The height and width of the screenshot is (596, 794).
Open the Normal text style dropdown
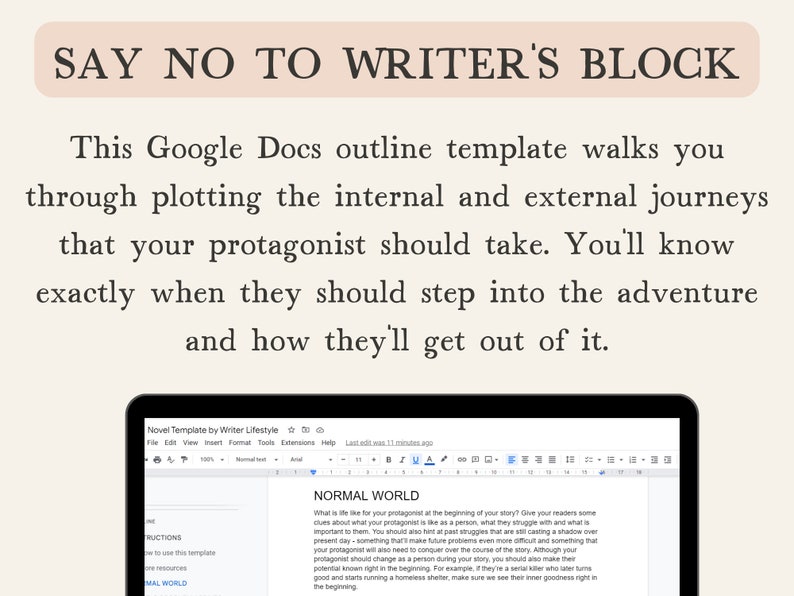[x=257, y=459]
